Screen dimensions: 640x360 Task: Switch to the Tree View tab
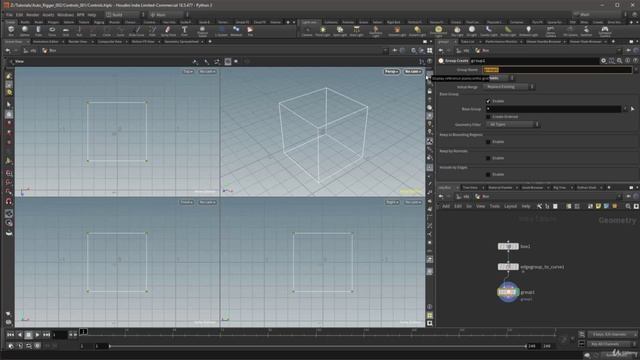click(x=470, y=187)
